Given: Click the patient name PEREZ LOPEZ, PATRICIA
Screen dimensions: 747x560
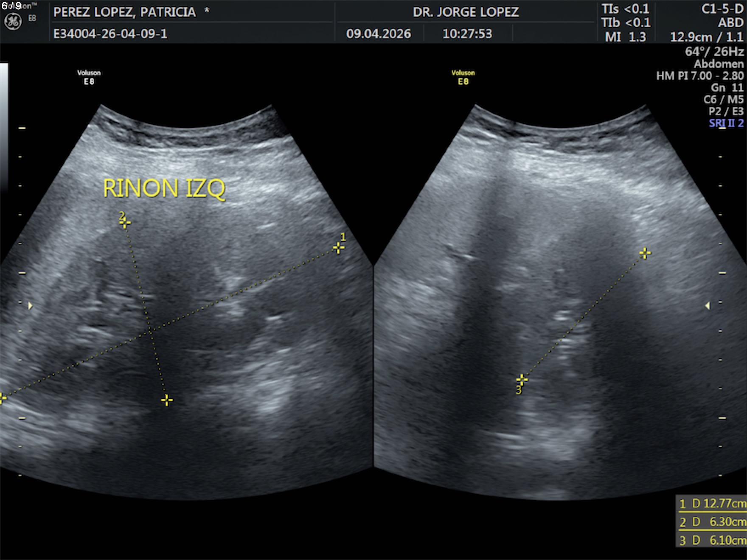Looking at the screenshot, I should (x=125, y=12).
